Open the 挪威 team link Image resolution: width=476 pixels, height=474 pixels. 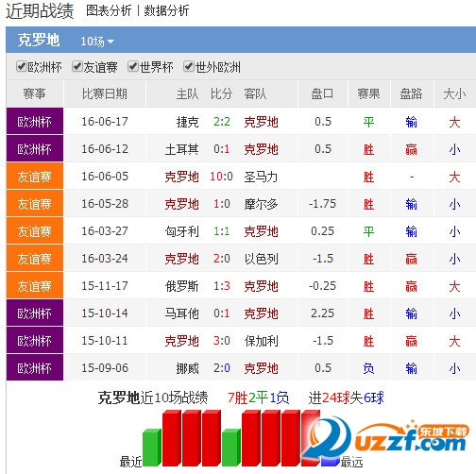(x=188, y=368)
